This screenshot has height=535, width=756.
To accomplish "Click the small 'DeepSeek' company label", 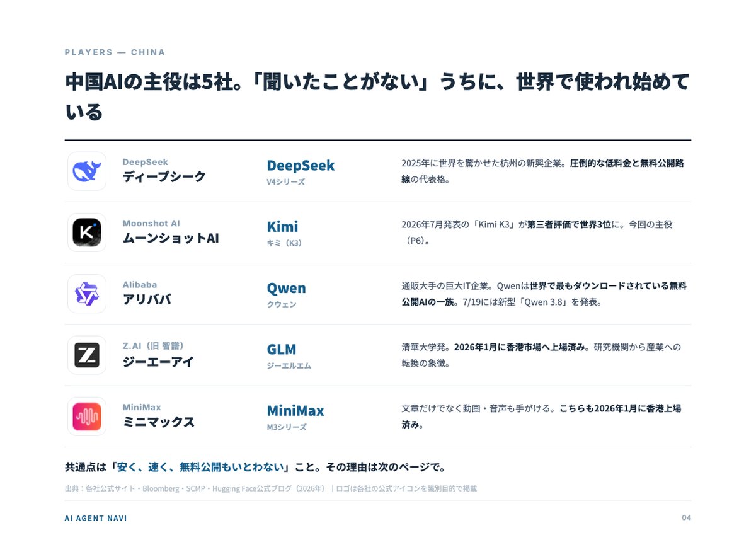I will [x=146, y=162].
